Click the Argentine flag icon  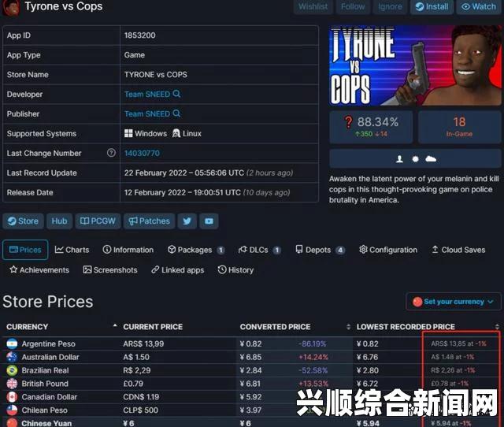[x=12, y=343]
